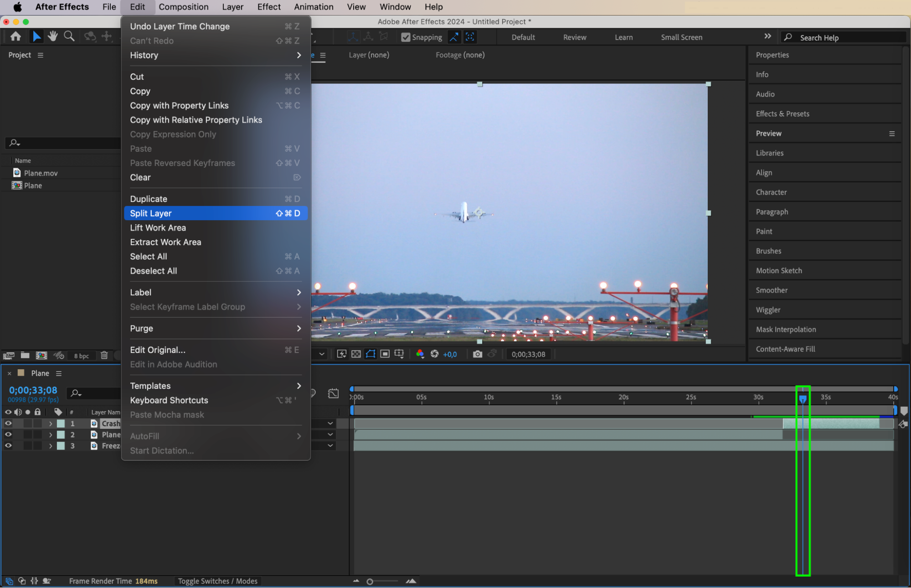The height and width of the screenshot is (588, 911).
Task: Expand layer 1 properties disclosure arrow
Action: coord(51,423)
